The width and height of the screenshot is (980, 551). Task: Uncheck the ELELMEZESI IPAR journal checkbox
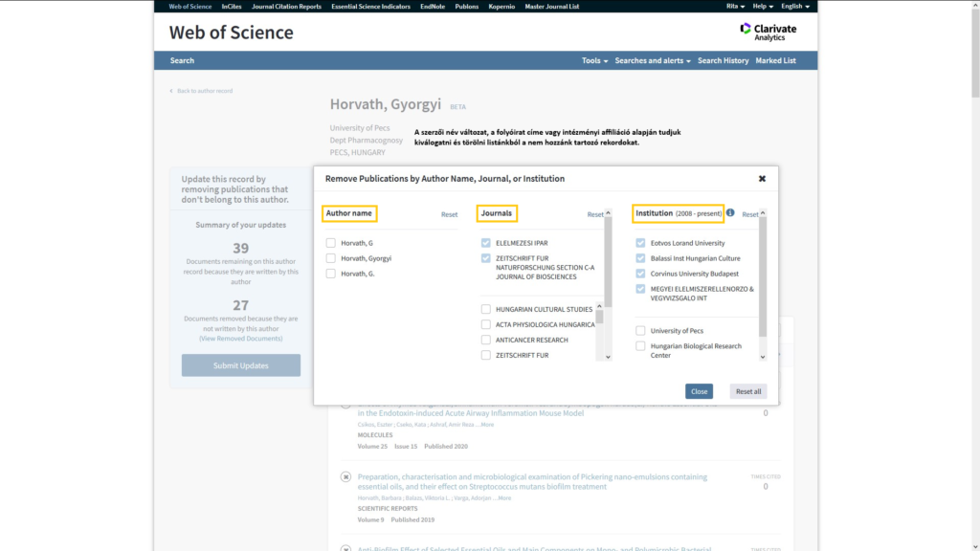coord(485,243)
